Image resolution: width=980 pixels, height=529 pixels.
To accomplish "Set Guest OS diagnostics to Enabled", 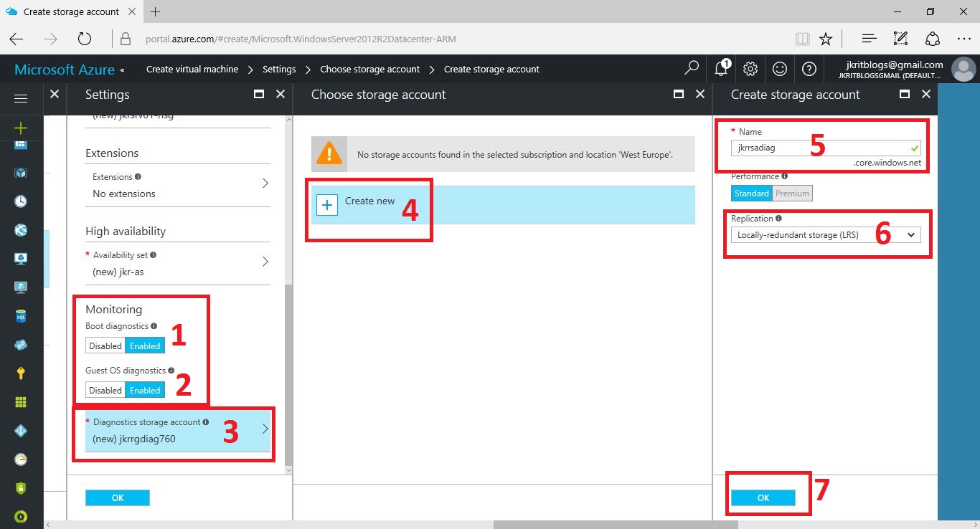I will coord(145,390).
